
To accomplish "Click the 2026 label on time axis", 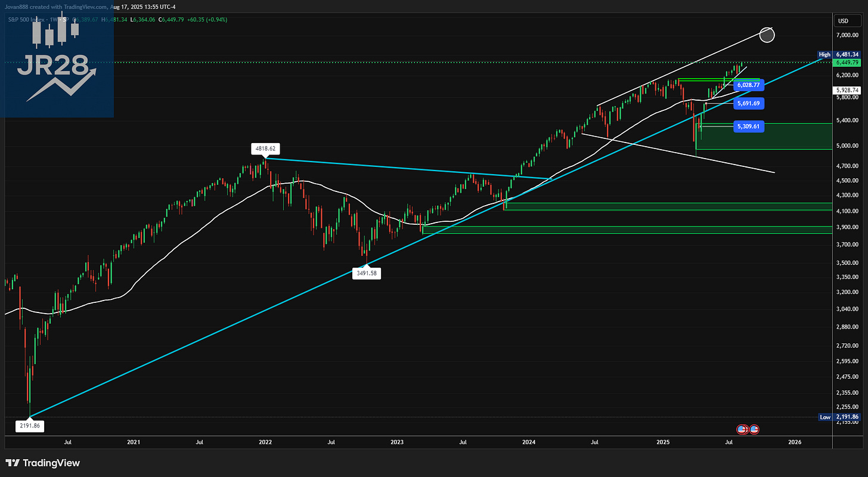I will (795, 442).
